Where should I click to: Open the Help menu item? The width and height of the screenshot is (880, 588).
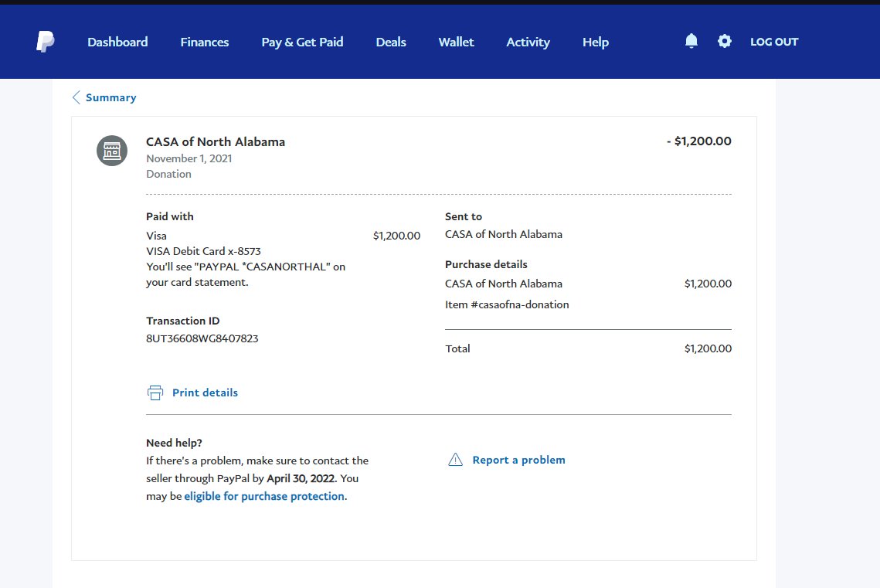[596, 42]
